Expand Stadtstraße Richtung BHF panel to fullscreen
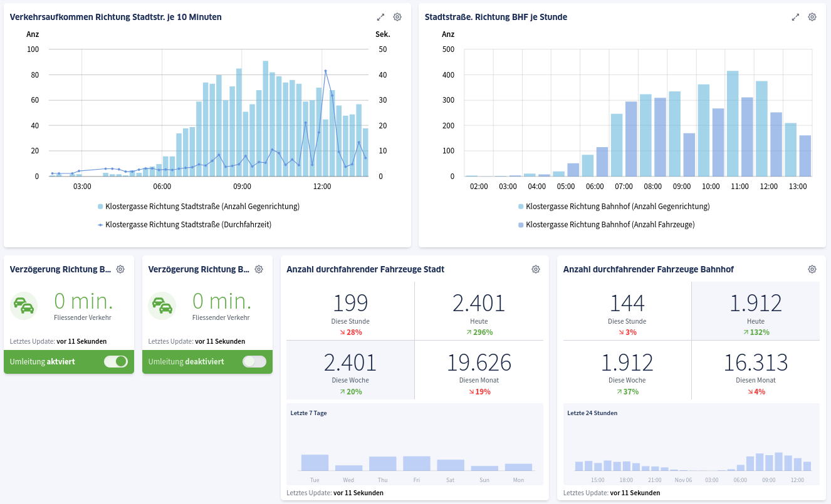Viewport: 831px width, 504px height. tap(795, 17)
